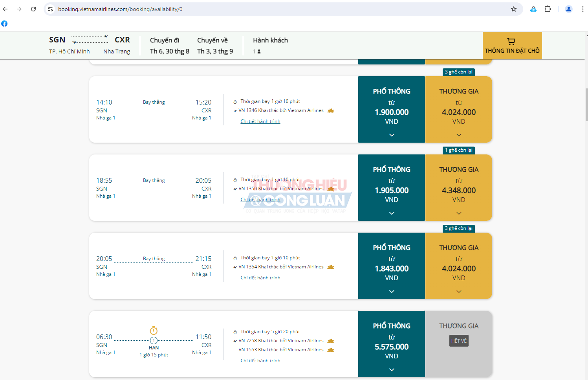Screen dimensions: 588x380
Task: Click clock icon of 20:05 flight duration
Action: [235, 258]
